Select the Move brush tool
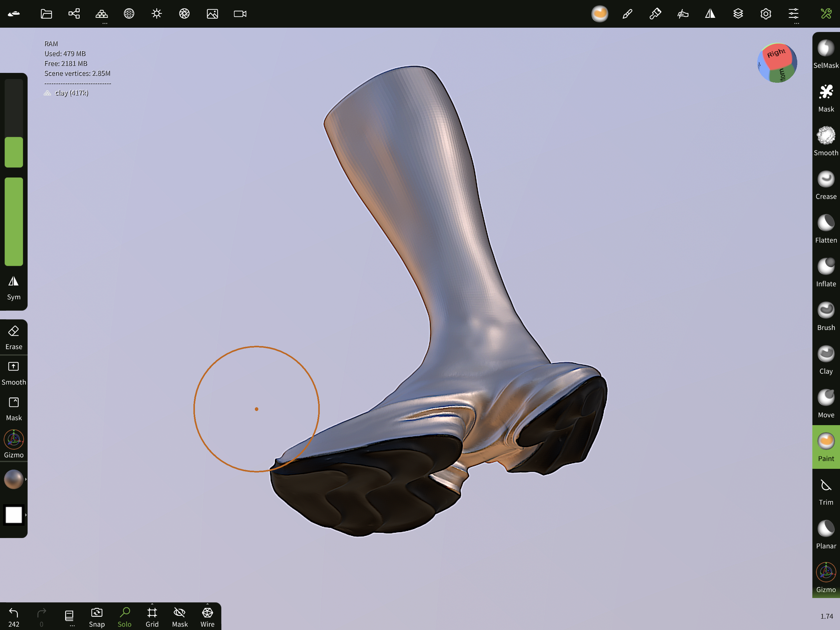 pos(826,403)
